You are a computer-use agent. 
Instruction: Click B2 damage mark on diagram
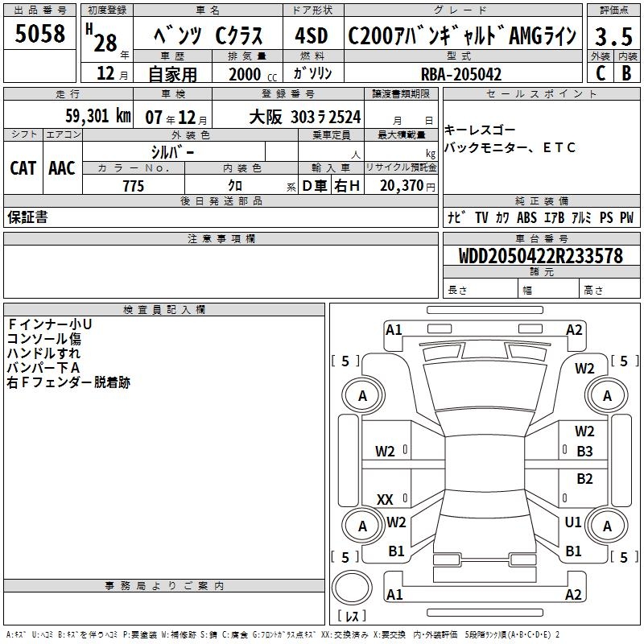tap(584, 479)
